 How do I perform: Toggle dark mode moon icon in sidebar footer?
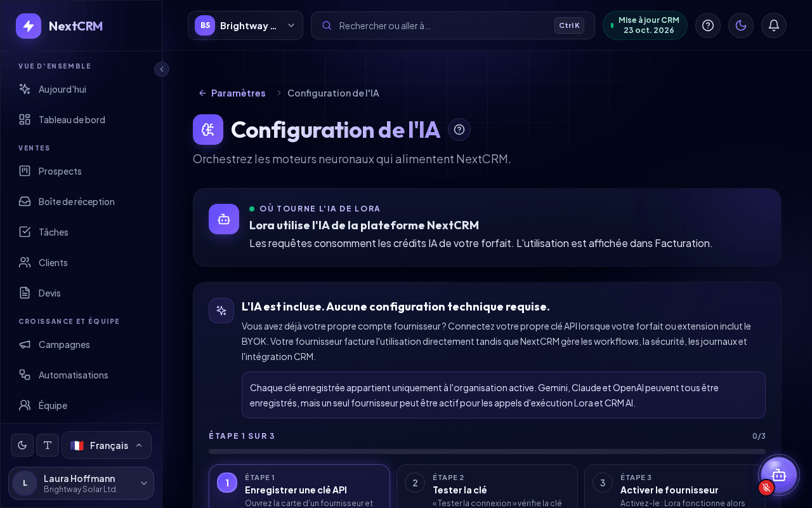22,445
